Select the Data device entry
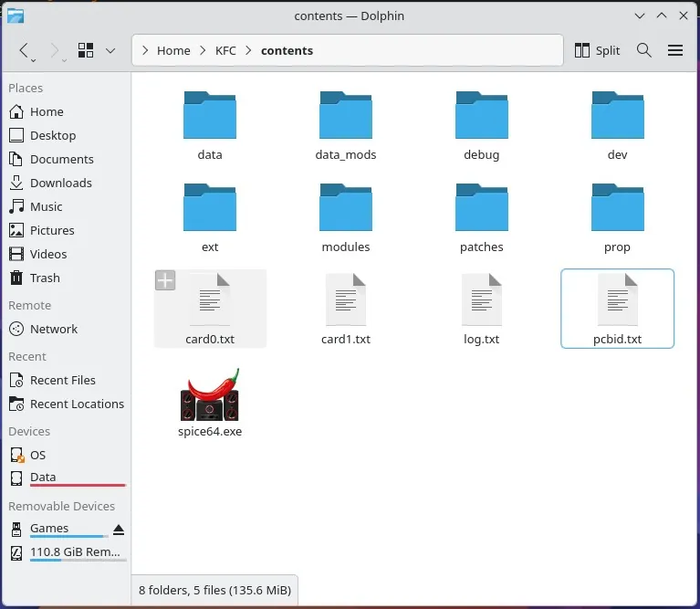700x609 pixels. point(43,477)
